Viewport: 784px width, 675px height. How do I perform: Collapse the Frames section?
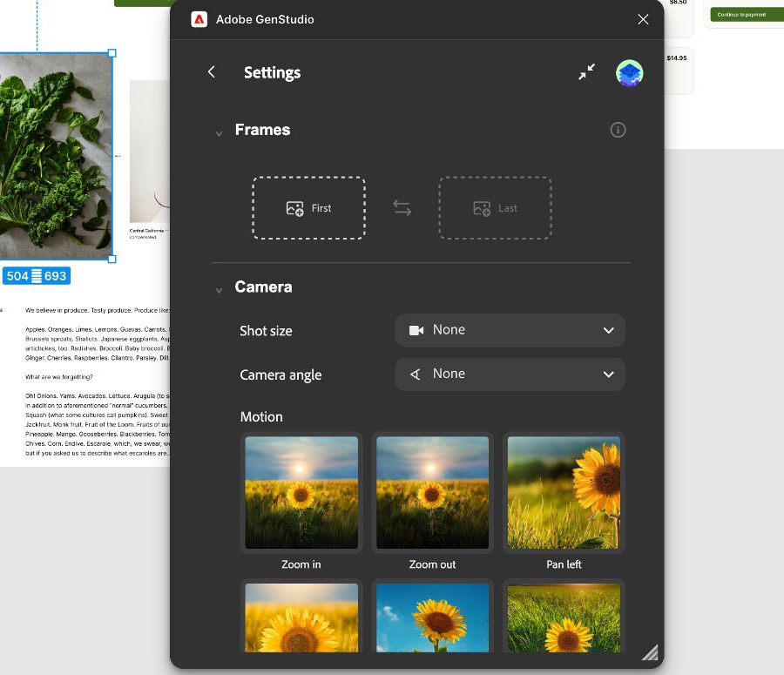[219, 133]
